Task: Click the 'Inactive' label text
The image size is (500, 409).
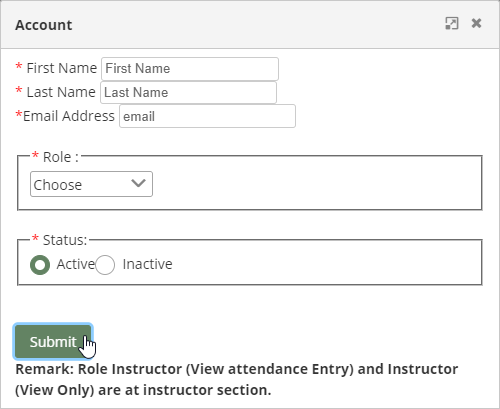Action: click(148, 264)
